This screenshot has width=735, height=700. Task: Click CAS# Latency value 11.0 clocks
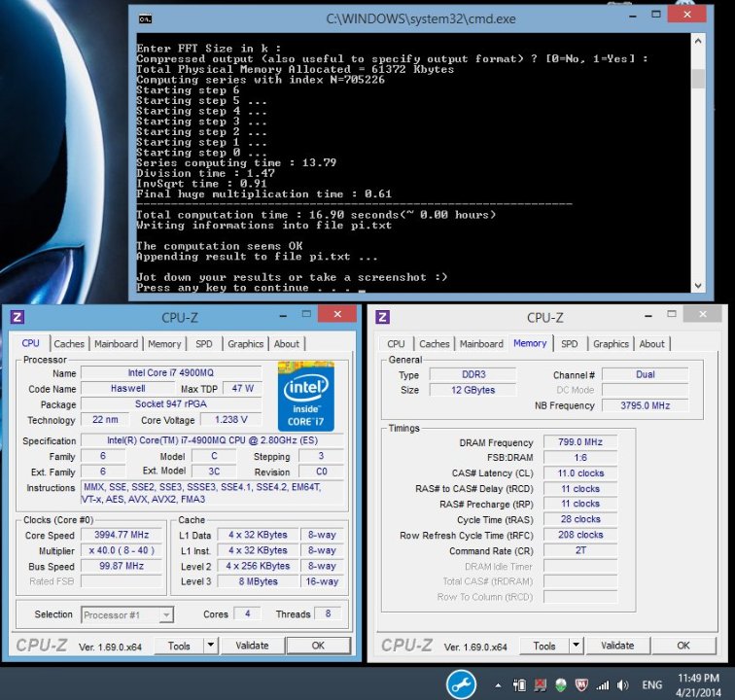pyautogui.click(x=580, y=473)
